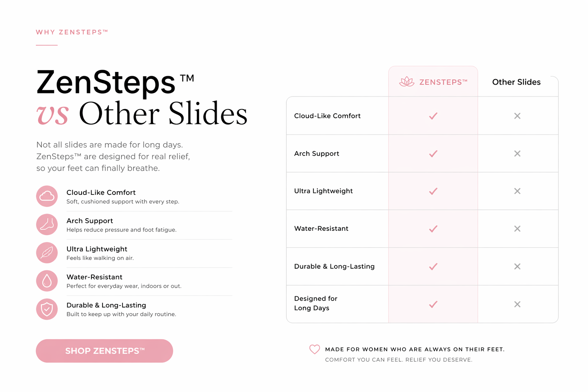Click the lotus logo in table header
The image size is (588, 392).
(x=407, y=82)
